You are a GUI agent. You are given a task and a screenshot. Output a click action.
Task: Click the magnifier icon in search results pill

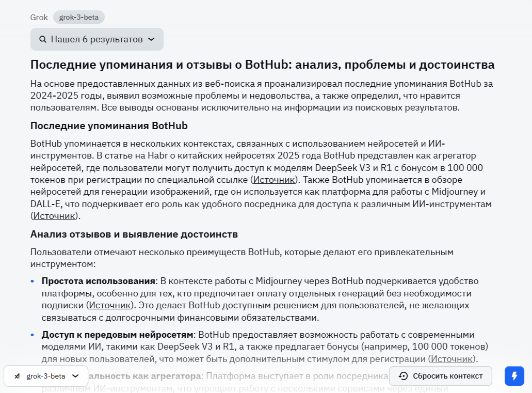point(42,39)
